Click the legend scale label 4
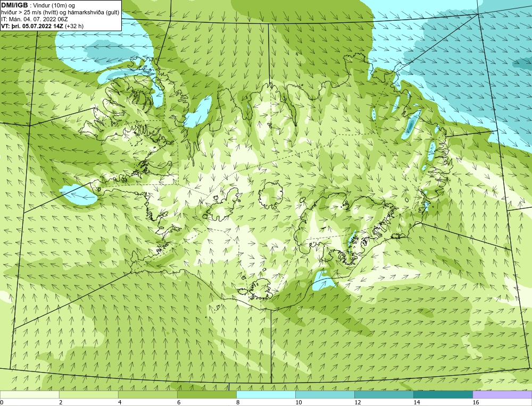 [x=120, y=402]
